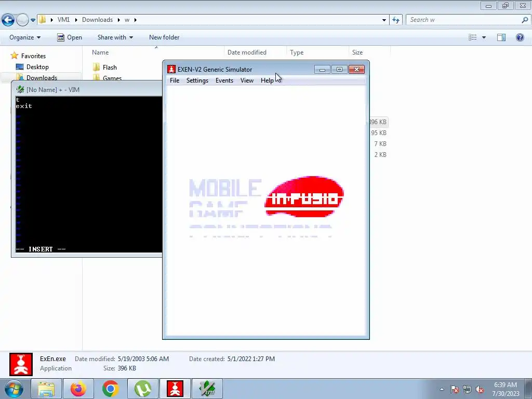Click the Explorer Help question mark icon
The height and width of the screenshot is (399, 532).
click(x=520, y=37)
